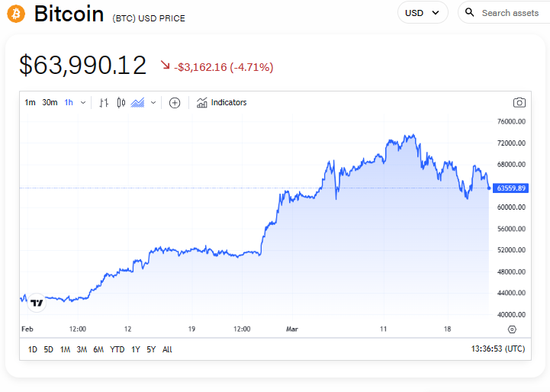Click the $63,990.12 price text
Image resolution: width=550 pixels, height=392 pixels.
pos(83,66)
